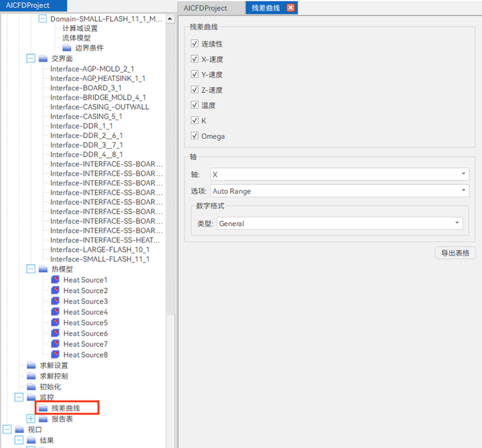The image size is (482, 448).
Task: Select 计算域设置 tree item
Action: point(80,28)
